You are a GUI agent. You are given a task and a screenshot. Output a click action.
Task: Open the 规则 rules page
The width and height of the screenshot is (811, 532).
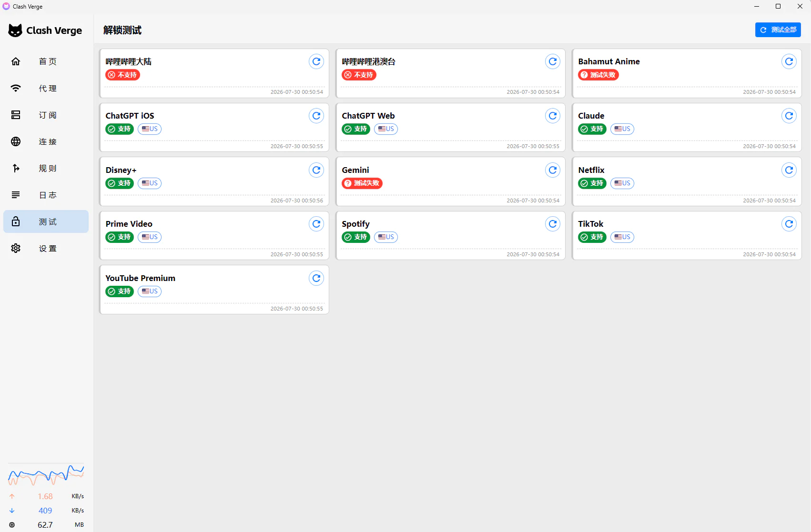(46, 168)
